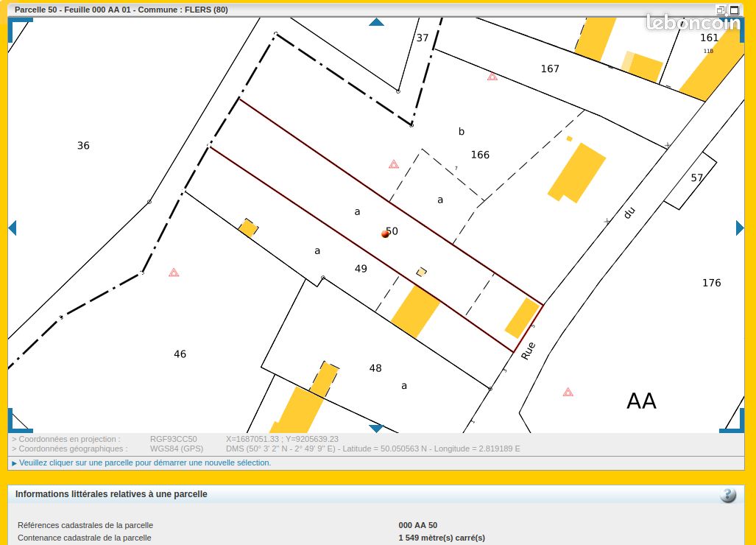Select parcel 166 on the map
The height and width of the screenshot is (545, 756).
(480, 155)
